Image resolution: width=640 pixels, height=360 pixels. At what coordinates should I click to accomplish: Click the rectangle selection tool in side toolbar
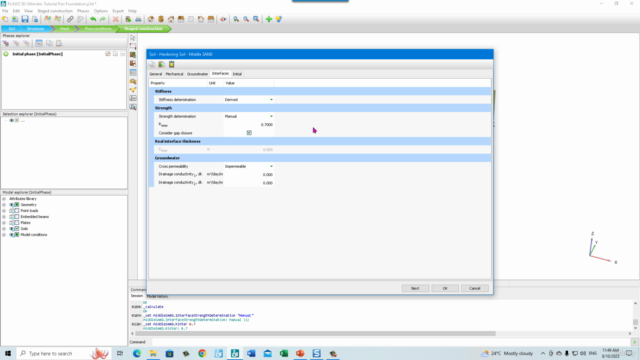[133, 46]
